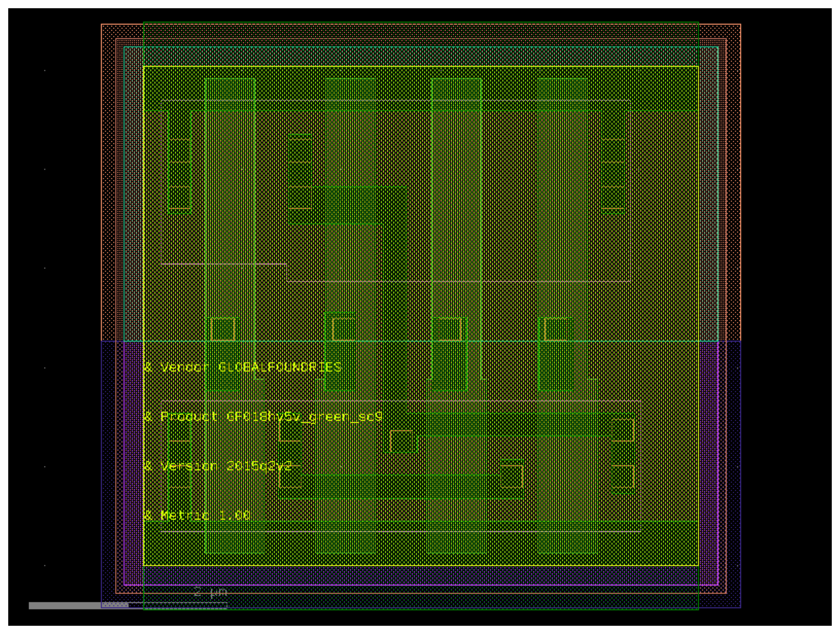Screen dimensions: 840x634
Task: Click the '& Vendor GLOBALFOUNDRIES' label
Action: [243, 367]
